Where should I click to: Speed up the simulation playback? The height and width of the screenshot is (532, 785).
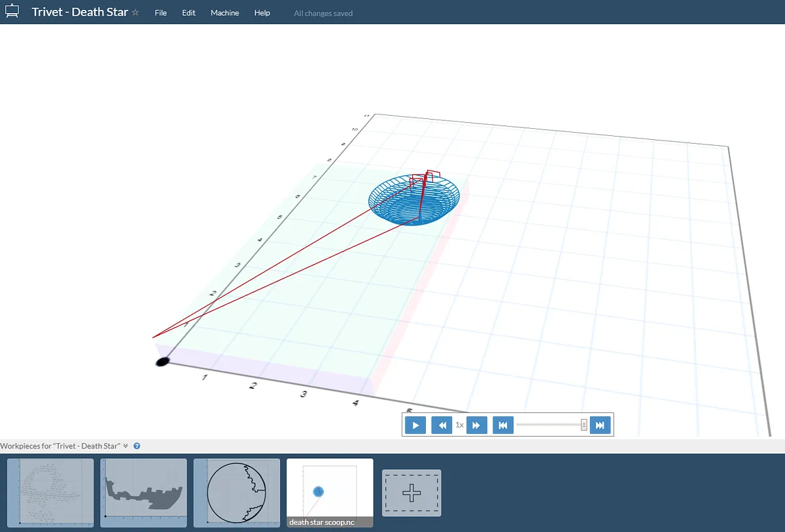476,425
